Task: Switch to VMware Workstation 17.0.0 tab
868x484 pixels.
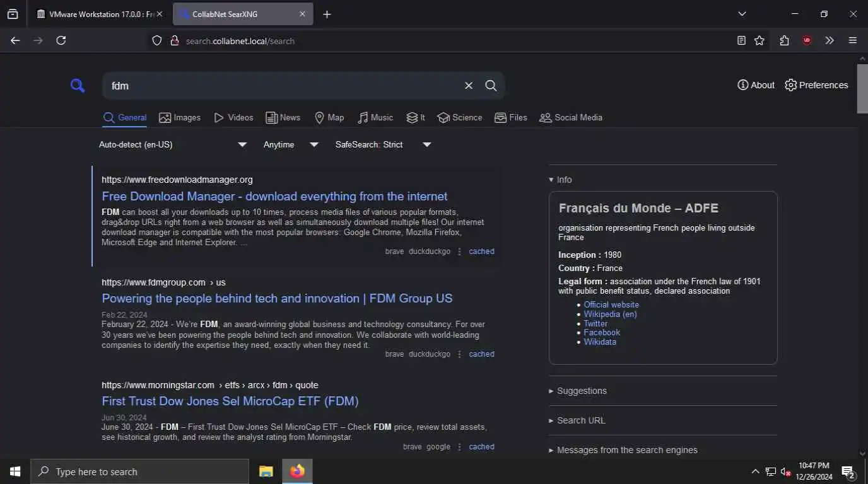Action: 99,14
